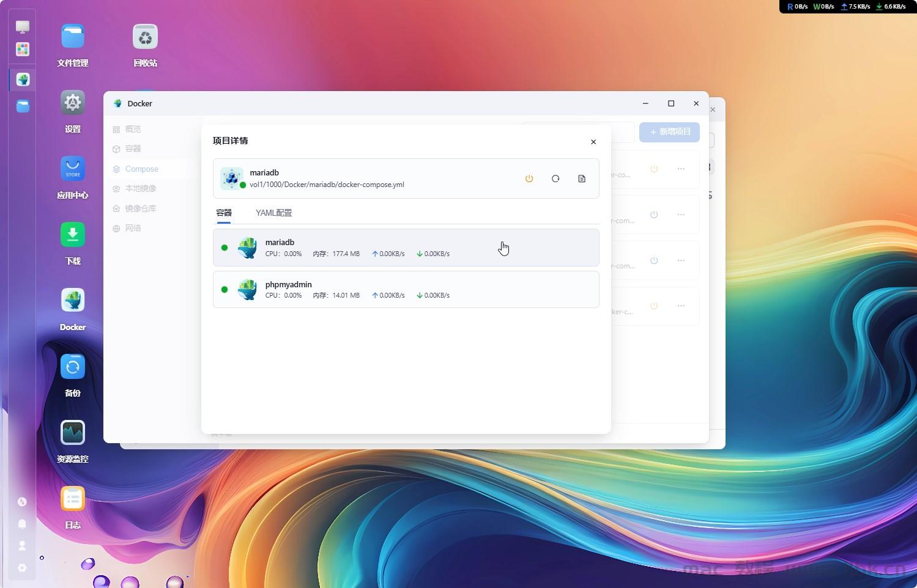Click the 新增项目 button
The height and width of the screenshot is (588, 917).
(669, 132)
